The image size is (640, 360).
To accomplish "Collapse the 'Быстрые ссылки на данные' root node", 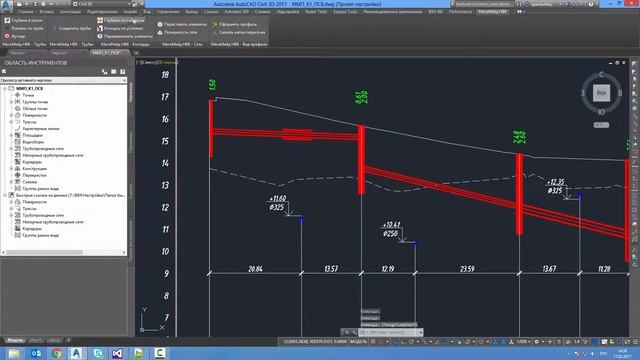I will (5, 195).
